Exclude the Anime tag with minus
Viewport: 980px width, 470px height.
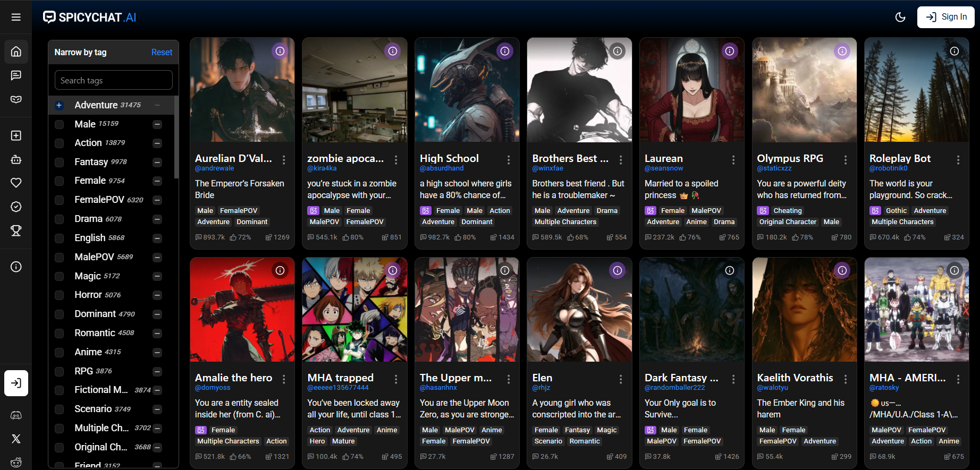pyautogui.click(x=157, y=352)
